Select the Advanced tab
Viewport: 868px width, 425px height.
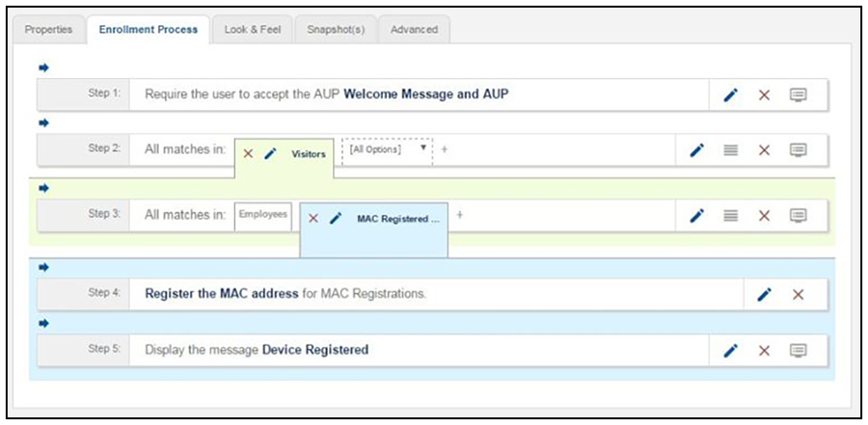[414, 30]
